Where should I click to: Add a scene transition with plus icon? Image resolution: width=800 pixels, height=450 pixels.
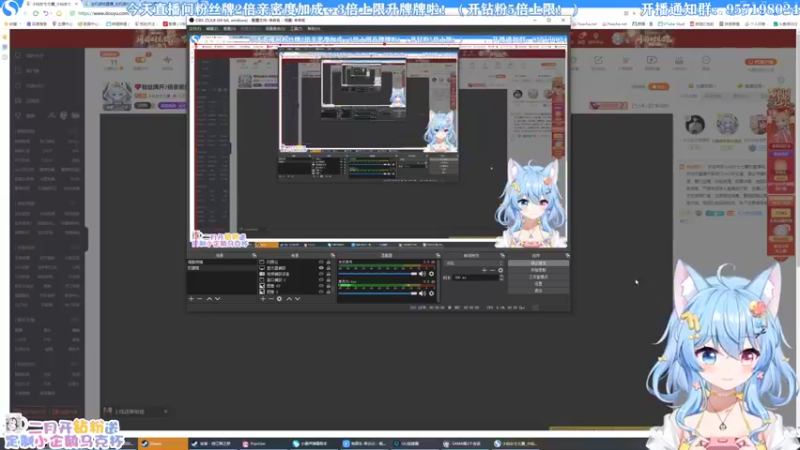pyautogui.click(x=484, y=270)
